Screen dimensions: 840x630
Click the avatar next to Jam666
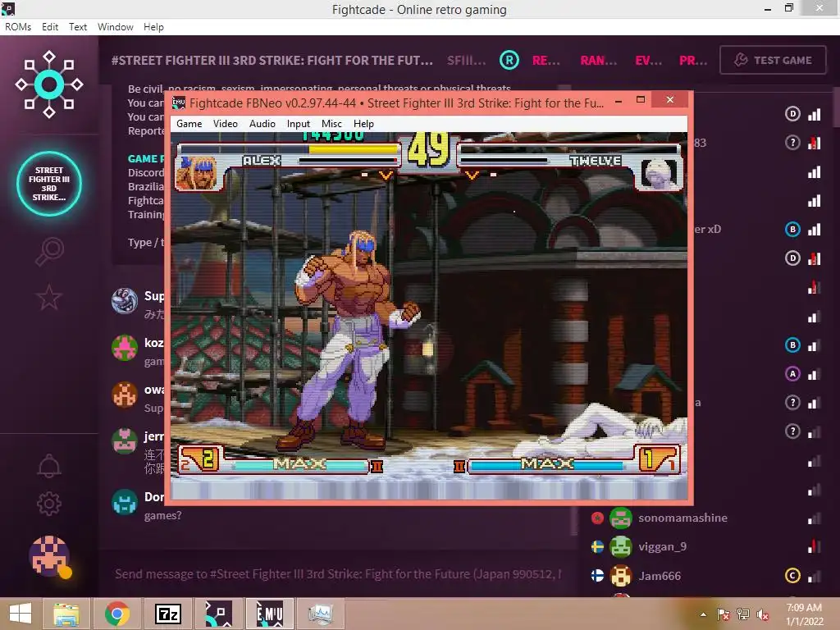point(620,576)
